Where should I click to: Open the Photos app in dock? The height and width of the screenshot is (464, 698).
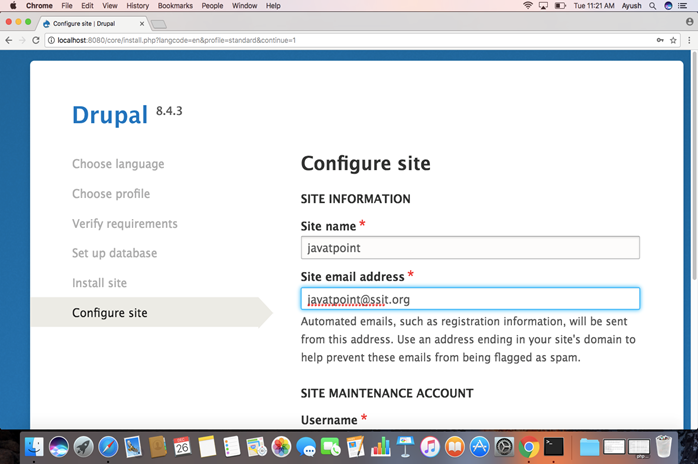281,447
